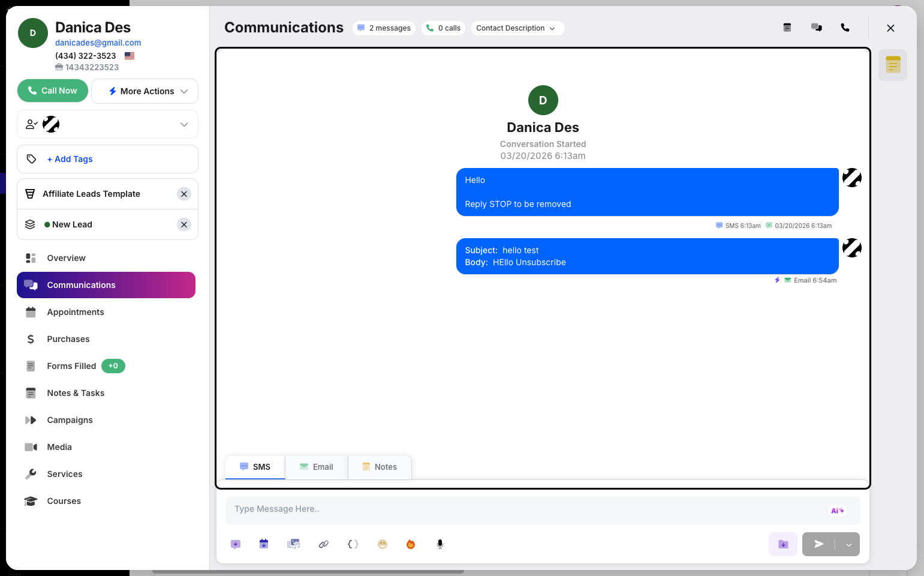
Task: Open the Courses section
Action: click(x=106, y=501)
